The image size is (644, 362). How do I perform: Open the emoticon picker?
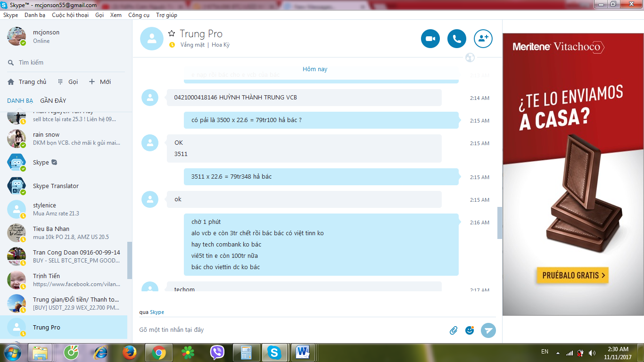pos(470,330)
